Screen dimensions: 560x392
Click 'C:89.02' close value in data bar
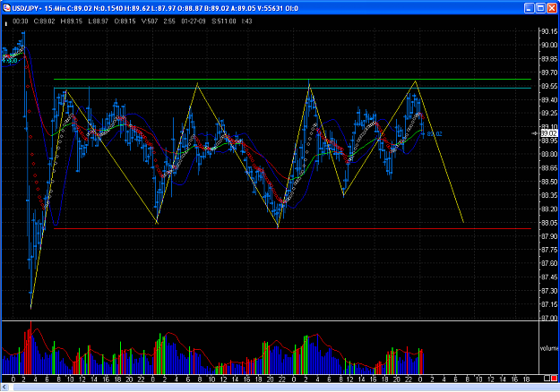coord(44,21)
